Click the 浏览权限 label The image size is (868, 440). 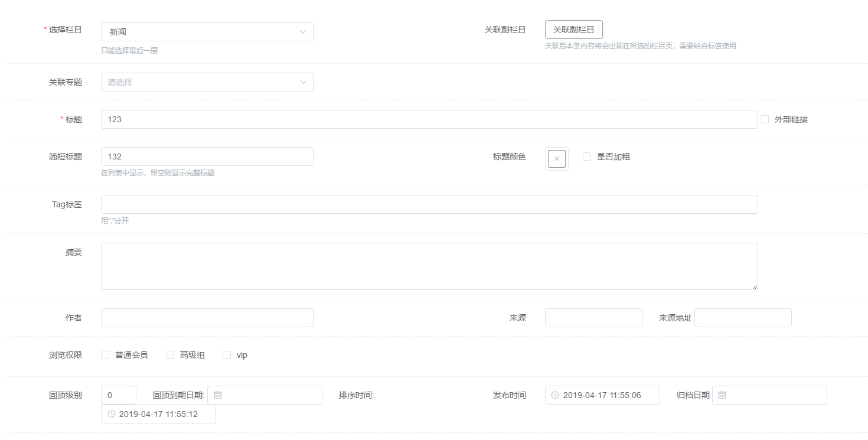(x=66, y=355)
